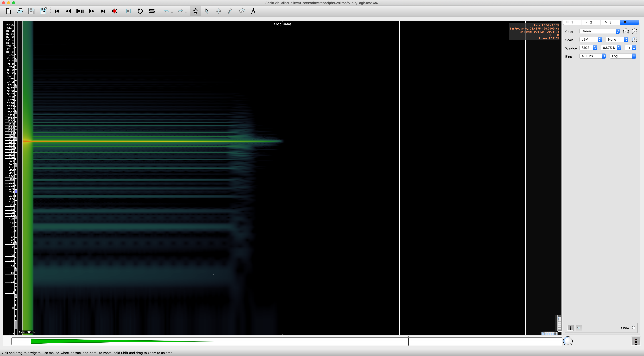
Task: Toggle the layer Show switch
Action: [634, 328]
